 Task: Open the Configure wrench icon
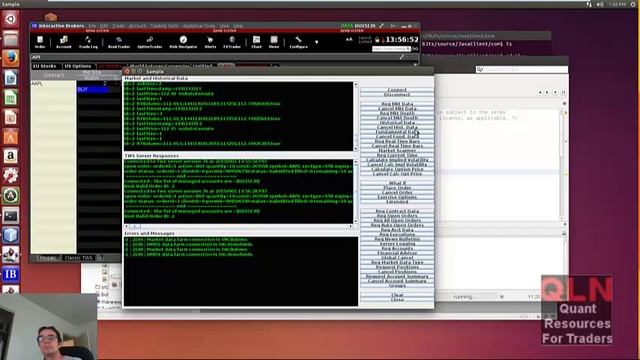pos(298,42)
